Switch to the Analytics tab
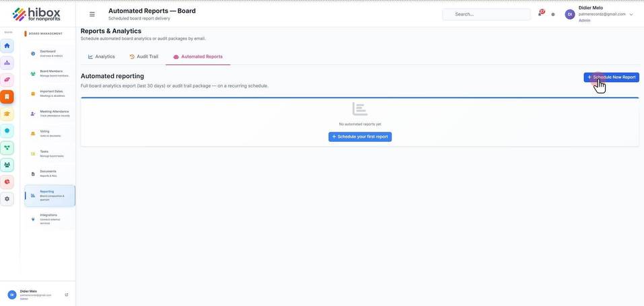This screenshot has width=644, height=306. [x=102, y=56]
